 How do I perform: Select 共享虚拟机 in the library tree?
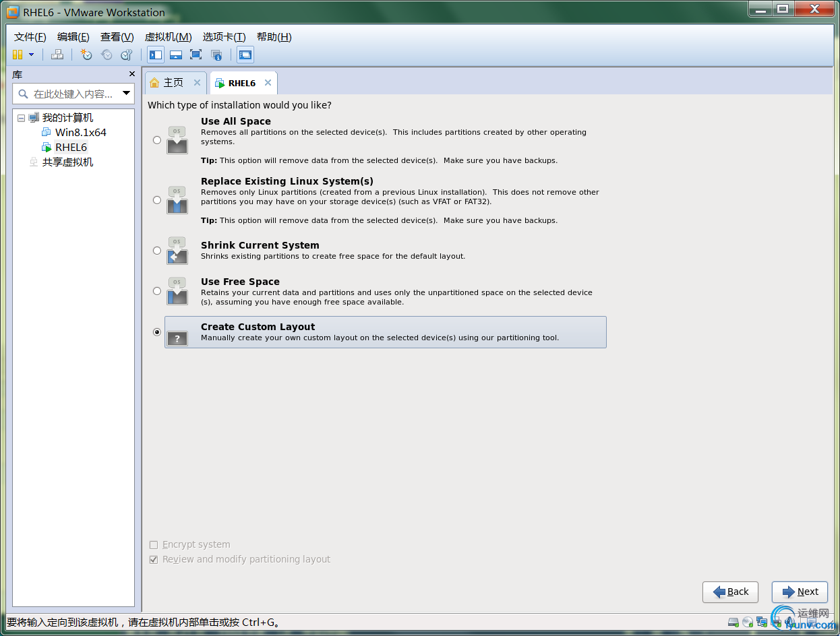pyautogui.click(x=67, y=162)
